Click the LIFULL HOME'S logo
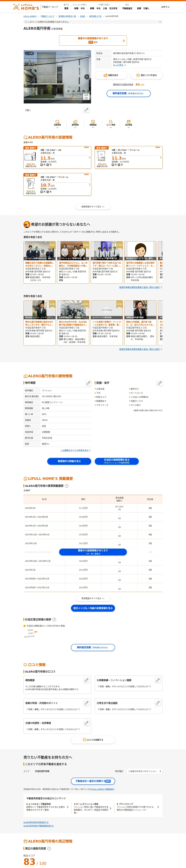Image resolution: width=186 pixels, height=868 pixels. (x=26, y=7)
